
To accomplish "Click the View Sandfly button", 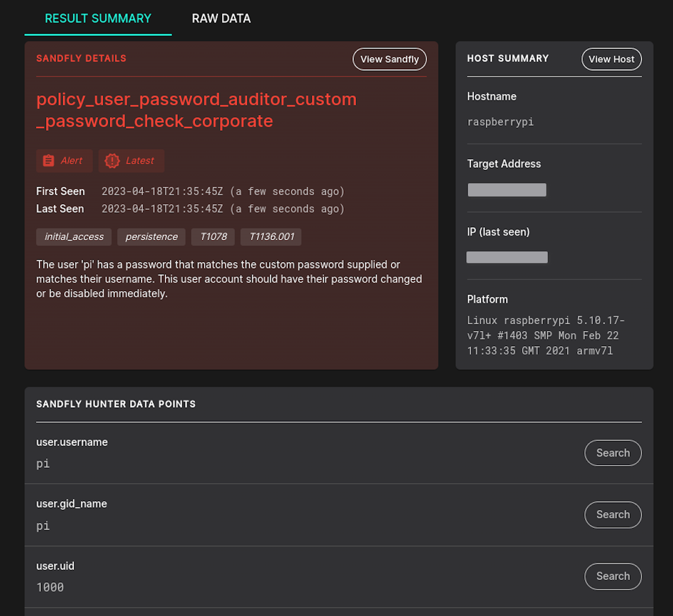I will [x=389, y=59].
